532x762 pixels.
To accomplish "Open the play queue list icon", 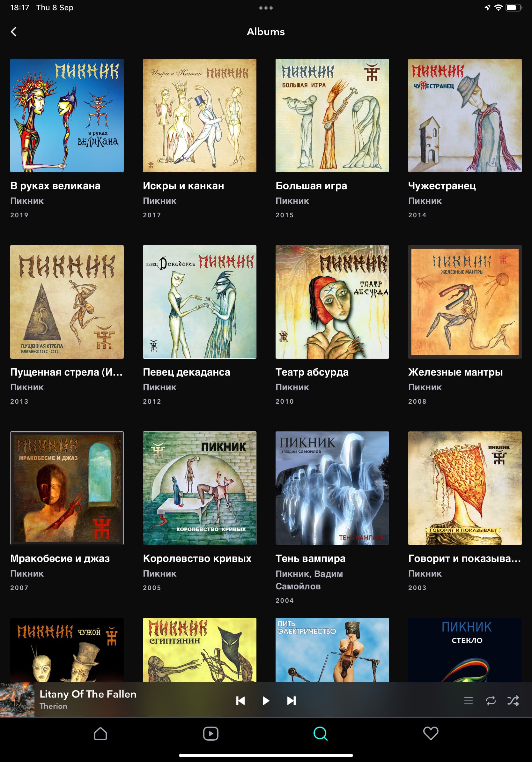I will pyautogui.click(x=468, y=701).
